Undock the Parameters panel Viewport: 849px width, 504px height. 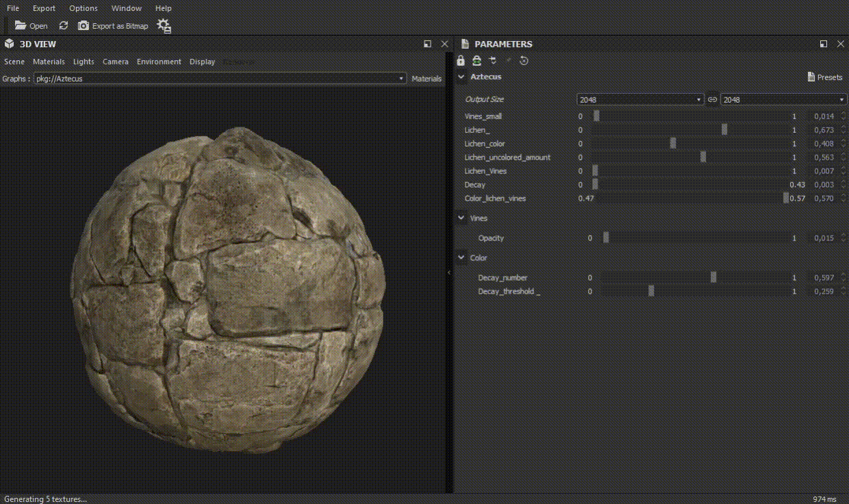tap(824, 44)
